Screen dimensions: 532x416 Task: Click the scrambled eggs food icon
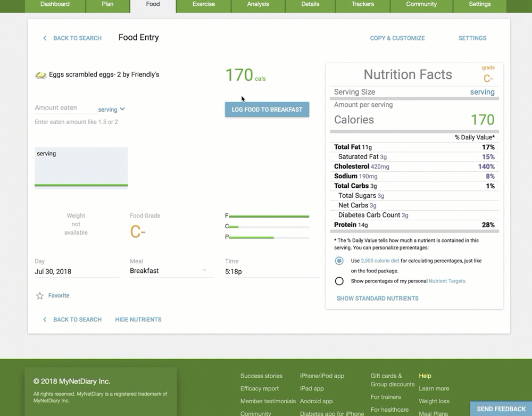click(40, 75)
